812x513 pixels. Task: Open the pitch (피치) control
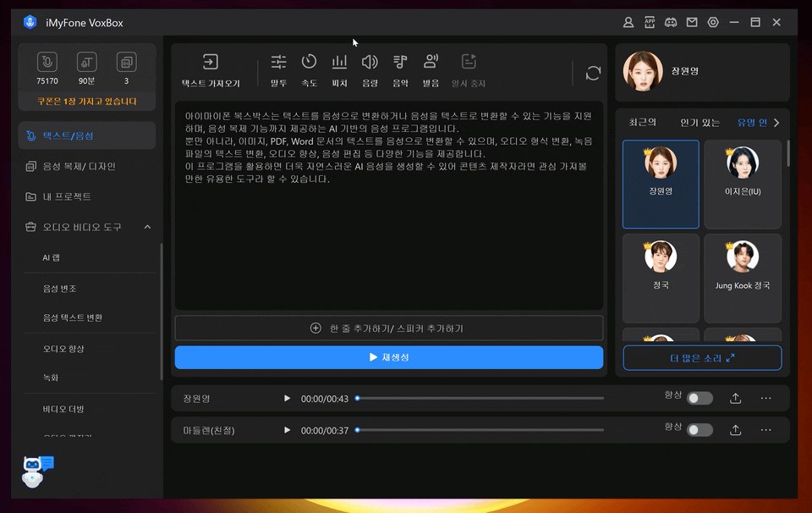coord(339,70)
